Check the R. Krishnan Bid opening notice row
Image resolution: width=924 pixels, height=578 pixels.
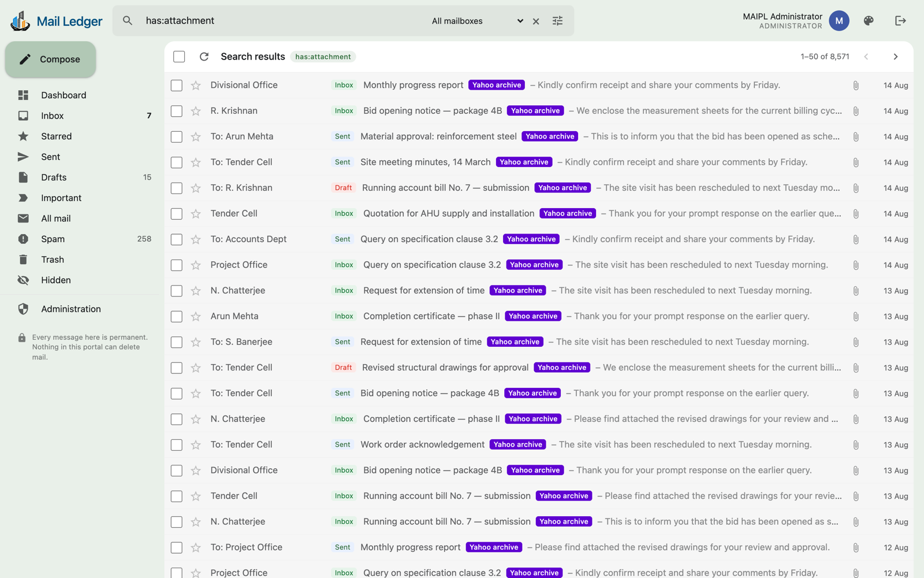177,111
